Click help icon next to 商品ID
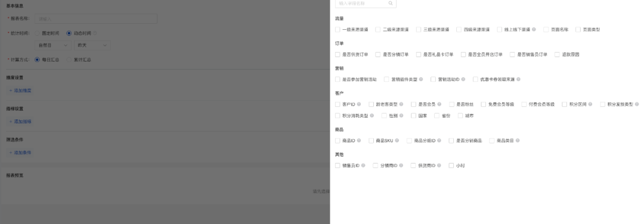The height and width of the screenshot is (224, 644). coord(359,140)
